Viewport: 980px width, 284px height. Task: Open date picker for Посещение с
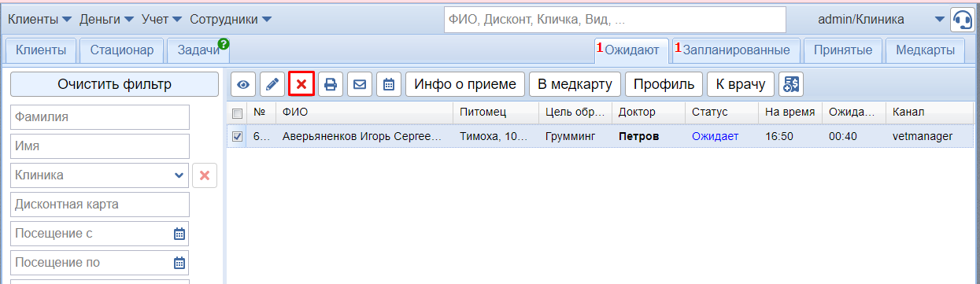tap(179, 234)
